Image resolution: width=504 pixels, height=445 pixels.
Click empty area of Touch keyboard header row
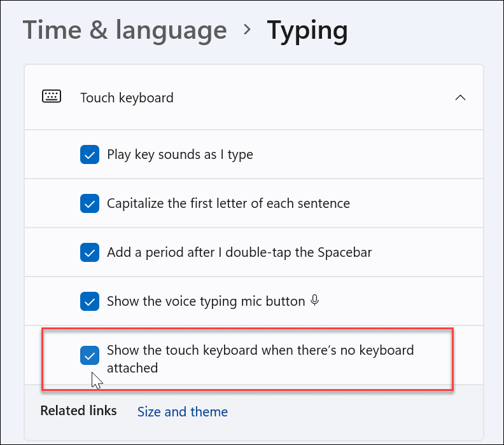[305, 98]
